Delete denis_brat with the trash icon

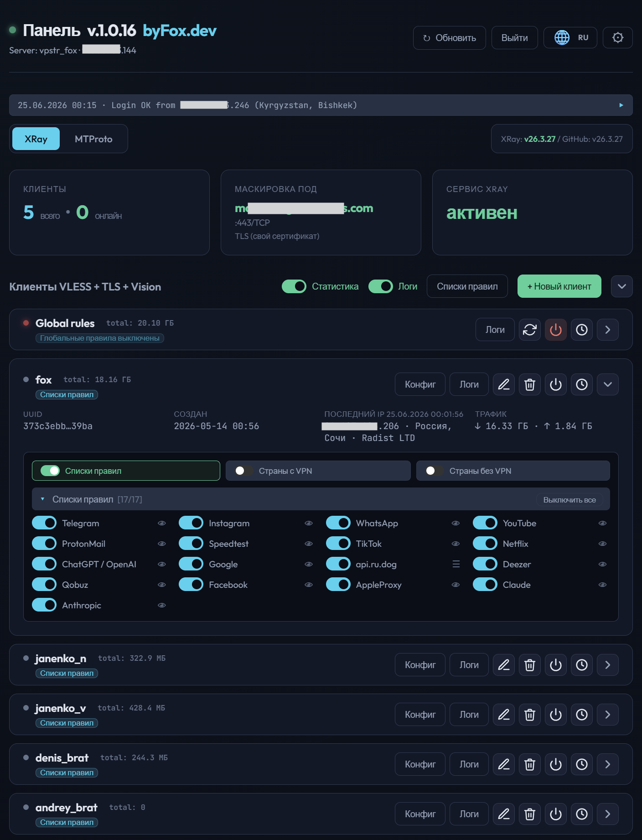tap(529, 764)
